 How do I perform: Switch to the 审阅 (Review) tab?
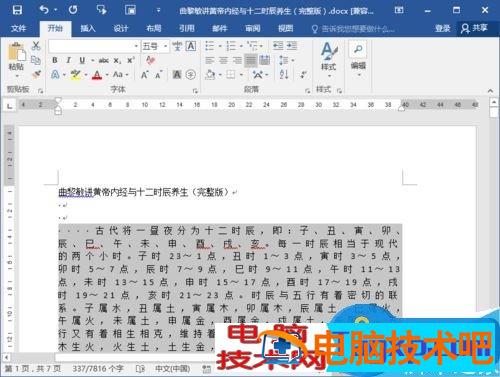click(x=253, y=28)
